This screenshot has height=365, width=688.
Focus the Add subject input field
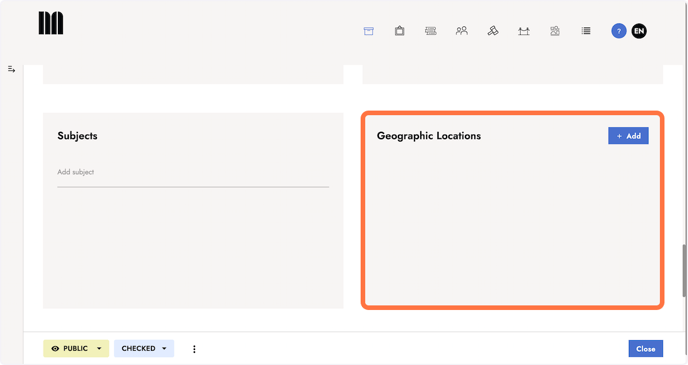(193, 173)
